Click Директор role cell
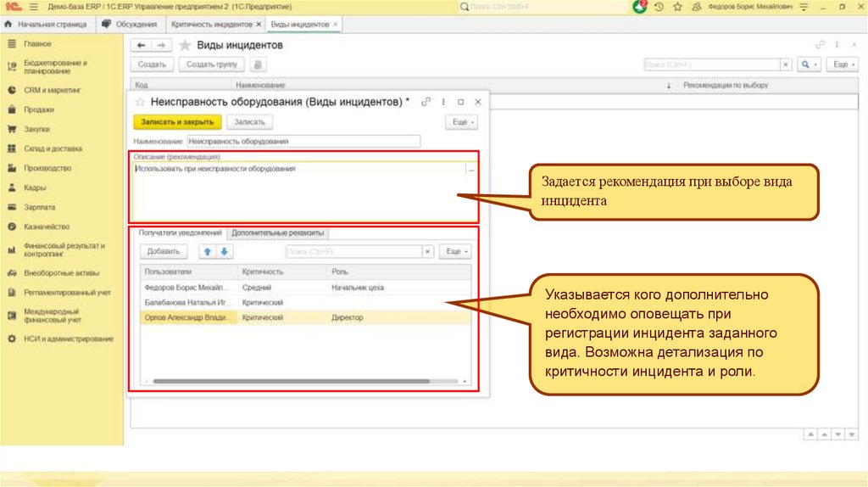Screen dimensions: 868x487 click(347, 317)
